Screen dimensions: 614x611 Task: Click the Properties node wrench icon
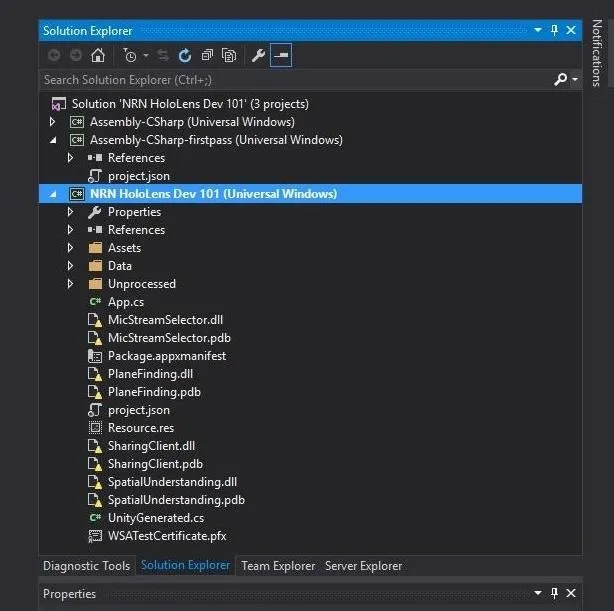[95, 212]
